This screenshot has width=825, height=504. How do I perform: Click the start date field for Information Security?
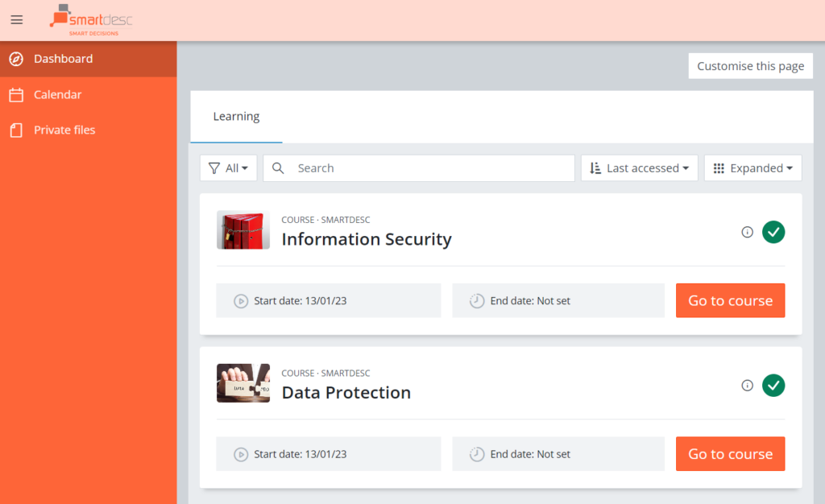tap(328, 300)
